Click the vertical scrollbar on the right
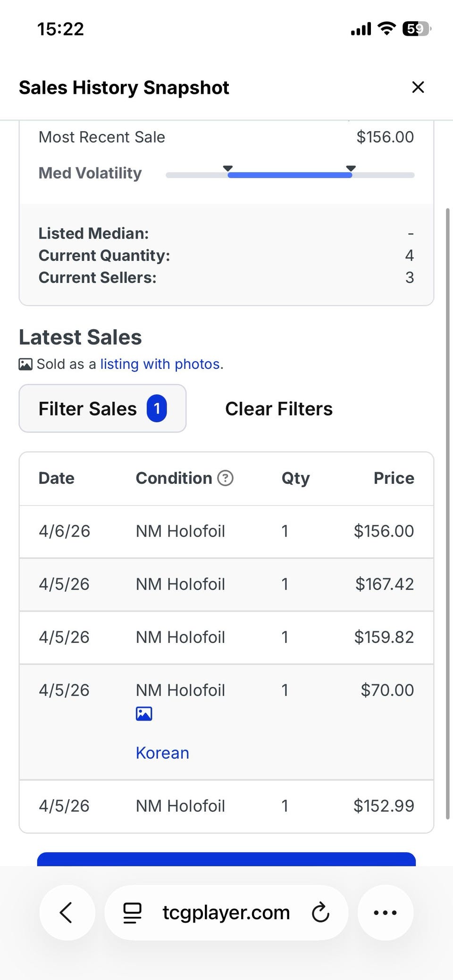This screenshot has height=980, width=453. click(x=447, y=514)
